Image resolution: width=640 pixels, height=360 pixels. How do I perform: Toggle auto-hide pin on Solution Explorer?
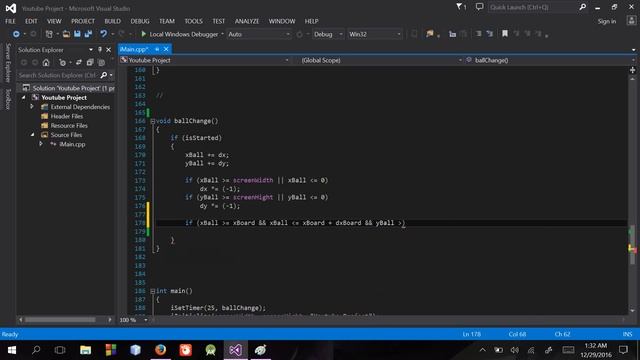tap(100, 50)
